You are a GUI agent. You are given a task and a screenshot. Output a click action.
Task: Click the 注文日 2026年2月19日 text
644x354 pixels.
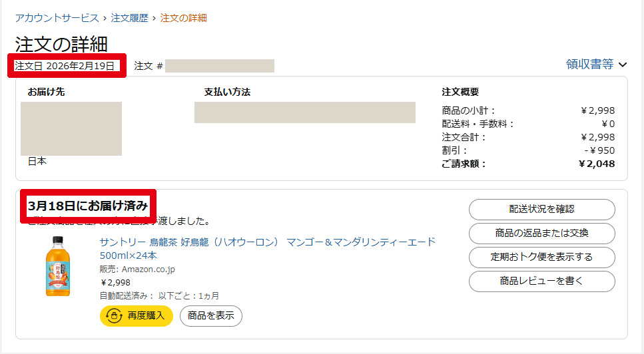65,65
